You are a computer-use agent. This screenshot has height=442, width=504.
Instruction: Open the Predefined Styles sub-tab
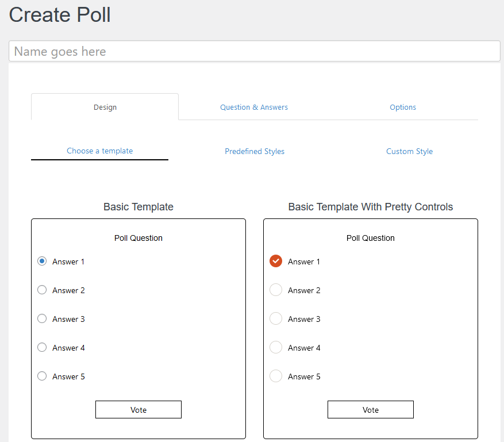tap(254, 151)
